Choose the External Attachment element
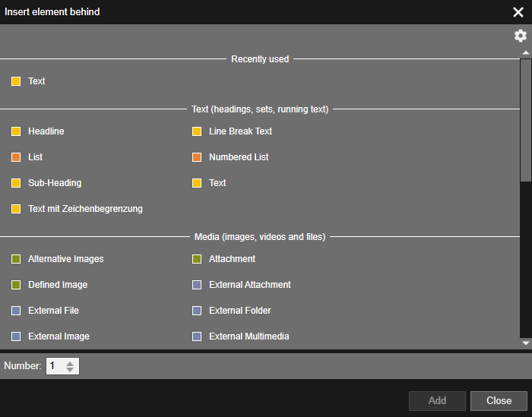 click(250, 285)
